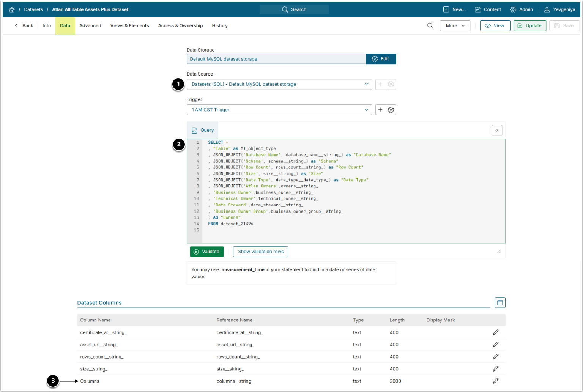Click Show validation rows button
583x392 pixels.
coord(261,252)
